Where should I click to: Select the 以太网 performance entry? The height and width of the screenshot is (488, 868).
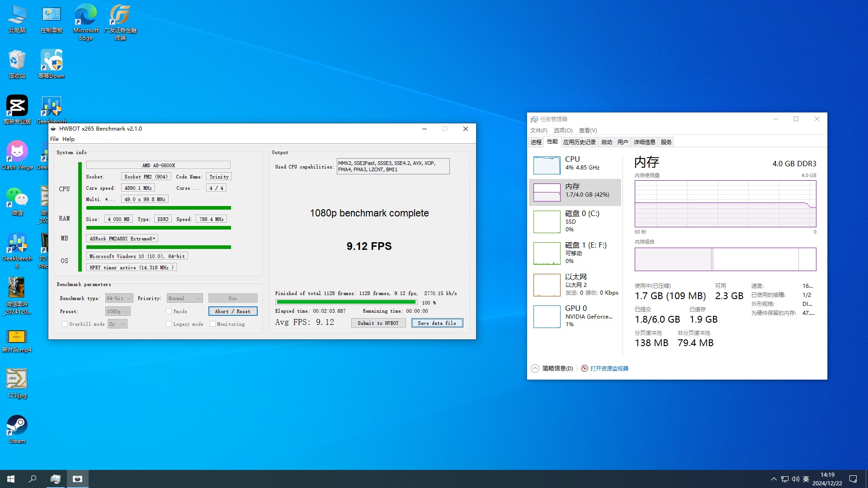575,285
